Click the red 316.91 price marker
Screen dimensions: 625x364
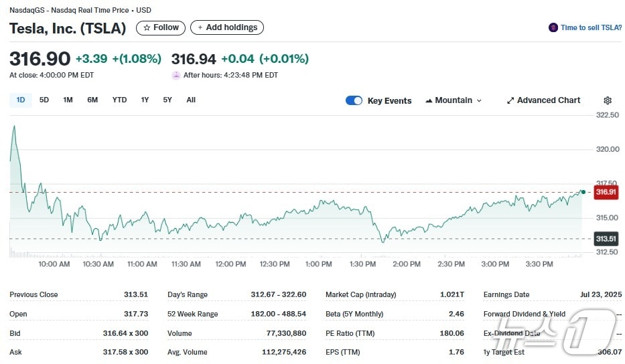pos(606,192)
